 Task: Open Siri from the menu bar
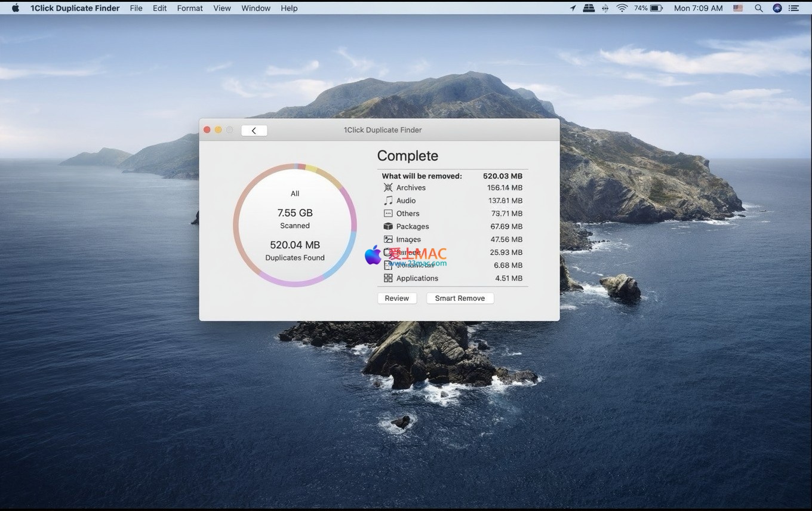pos(777,8)
